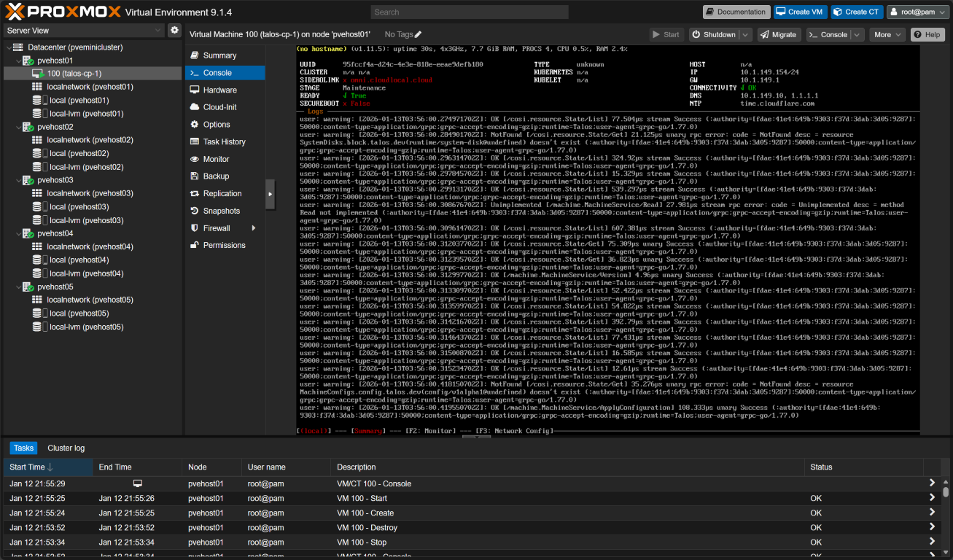The width and height of the screenshot is (953, 560).
Task: Open the Backup section
Action: pos(216,176)
